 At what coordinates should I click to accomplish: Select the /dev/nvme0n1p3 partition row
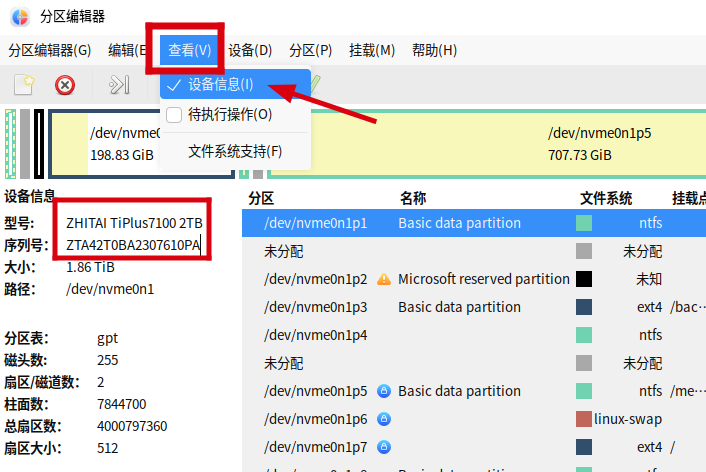coord(474,307)
